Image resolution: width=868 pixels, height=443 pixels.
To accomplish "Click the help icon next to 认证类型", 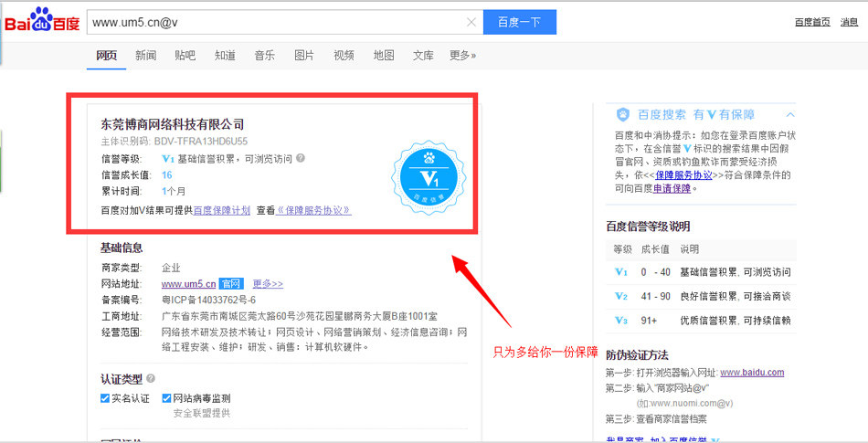I will click(151, 378).
